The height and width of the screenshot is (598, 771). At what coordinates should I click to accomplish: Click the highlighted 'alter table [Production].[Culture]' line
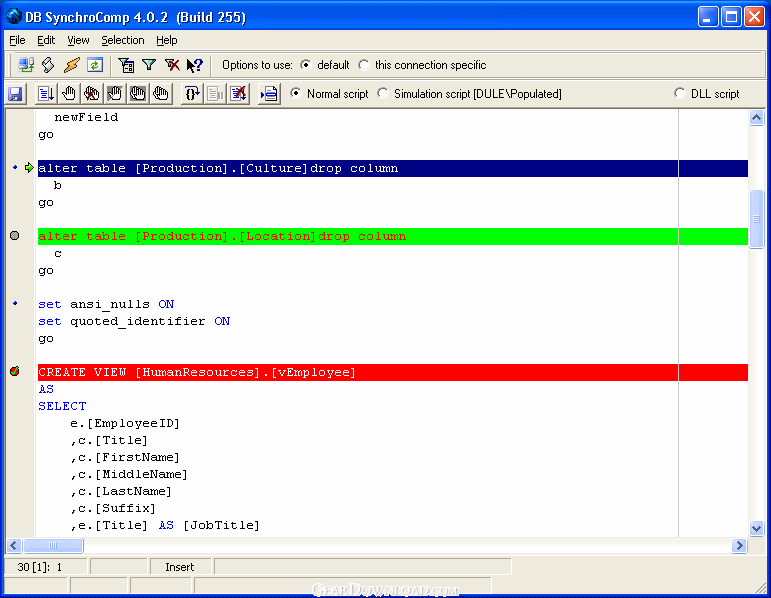[x=393, y=168]
